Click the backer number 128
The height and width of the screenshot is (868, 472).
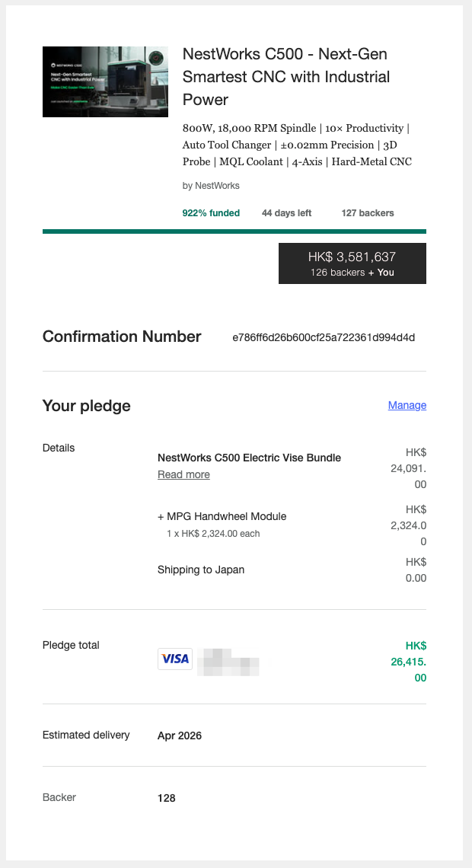(167, 798)
